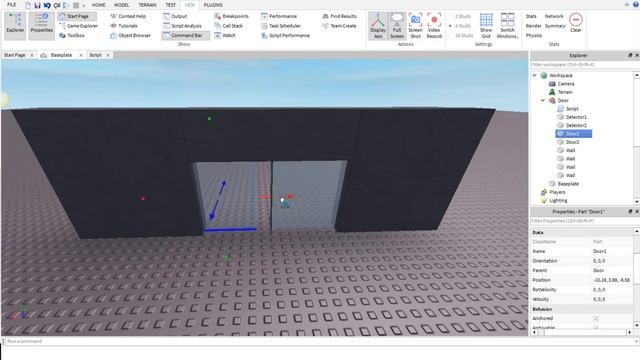Select the 2 Studs grid option
The height and width of the screenshot is (360, 640).
point(462,16)
